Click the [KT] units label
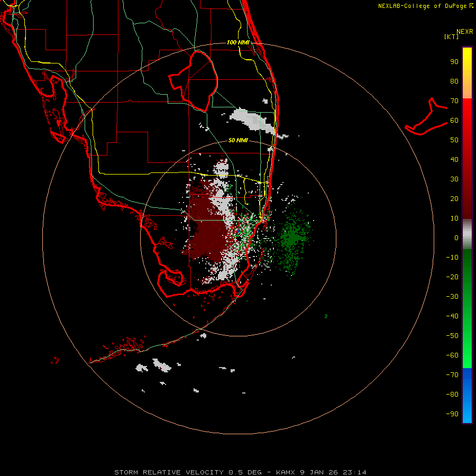476x476 pixels. click(x=451, y=36)
